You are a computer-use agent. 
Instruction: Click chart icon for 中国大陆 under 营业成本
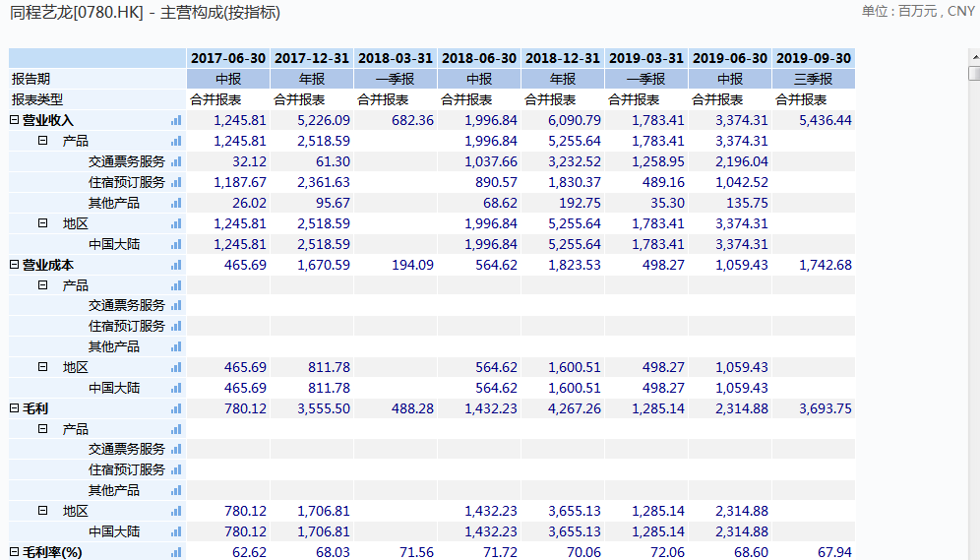(x=176, y=388)
